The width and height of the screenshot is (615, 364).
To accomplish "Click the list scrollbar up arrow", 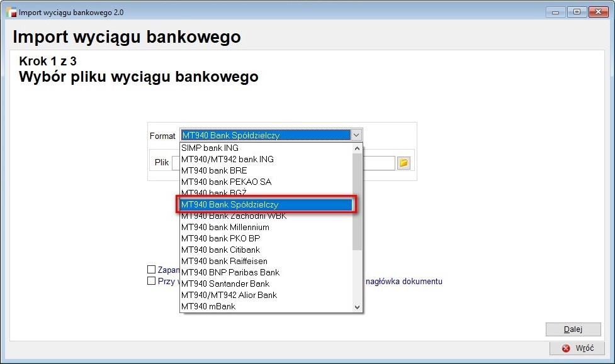I will click(357, 148).
